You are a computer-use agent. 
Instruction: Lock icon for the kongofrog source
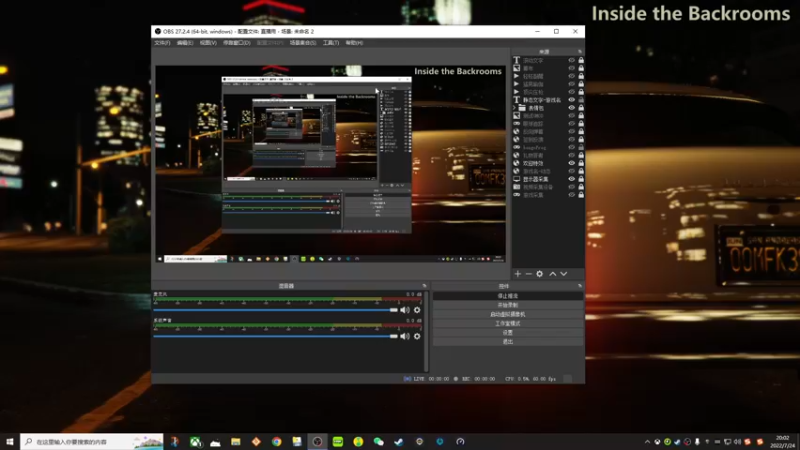pyautogui.click(x=581, y=147)
